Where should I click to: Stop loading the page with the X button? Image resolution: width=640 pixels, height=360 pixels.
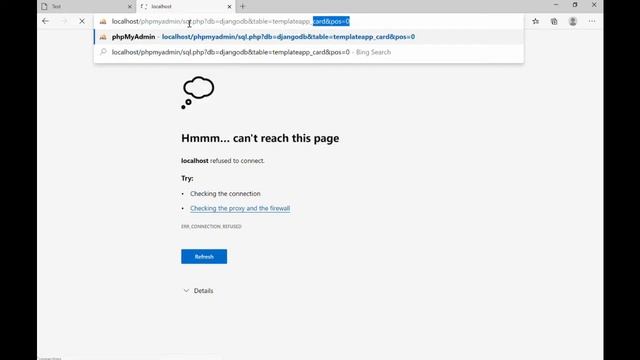pyautogui.click(x=82, y=21)
